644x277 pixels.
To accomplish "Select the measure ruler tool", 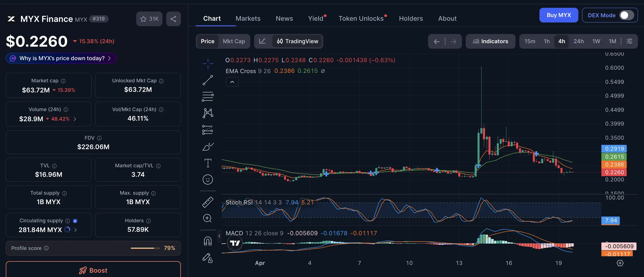I will 208,202.
